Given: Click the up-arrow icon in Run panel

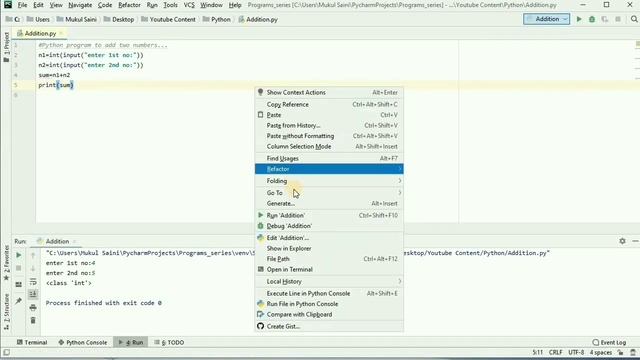Looking at the screenshot, I should [x=33, y=256].
